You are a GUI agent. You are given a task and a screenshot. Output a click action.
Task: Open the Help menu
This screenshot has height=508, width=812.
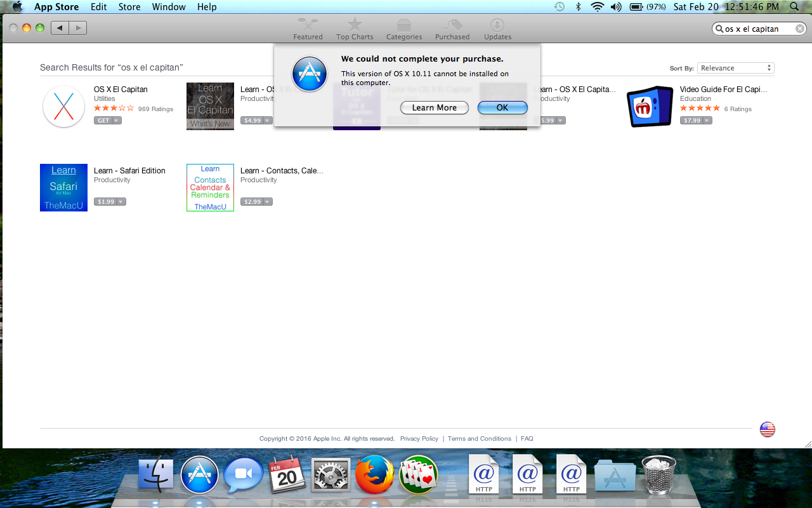click(x=207, y=7)
